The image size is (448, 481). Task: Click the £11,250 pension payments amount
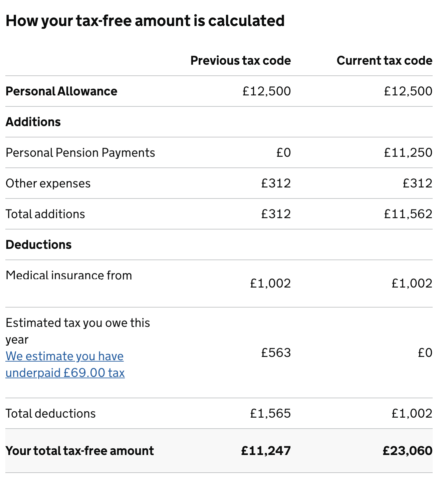408,153
